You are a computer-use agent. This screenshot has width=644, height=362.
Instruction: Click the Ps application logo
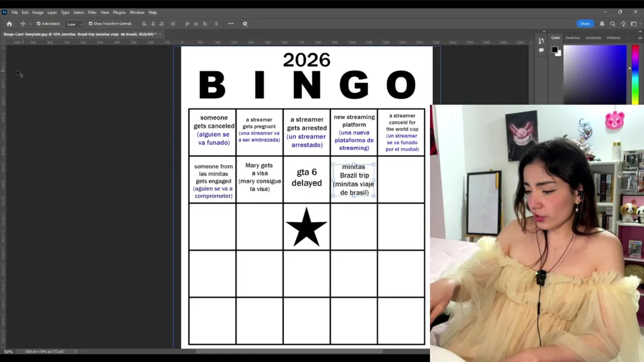pos(5,12)
